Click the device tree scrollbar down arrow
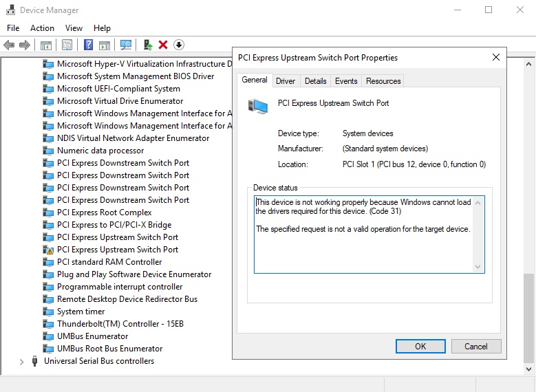This screenshot has height=392, width=536. [528, 369]
